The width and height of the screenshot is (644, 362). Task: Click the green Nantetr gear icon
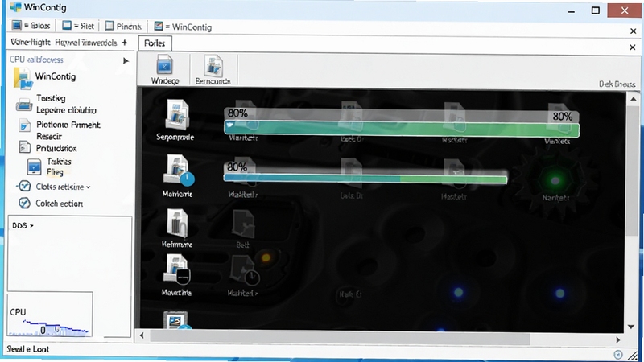click(555, 180)
